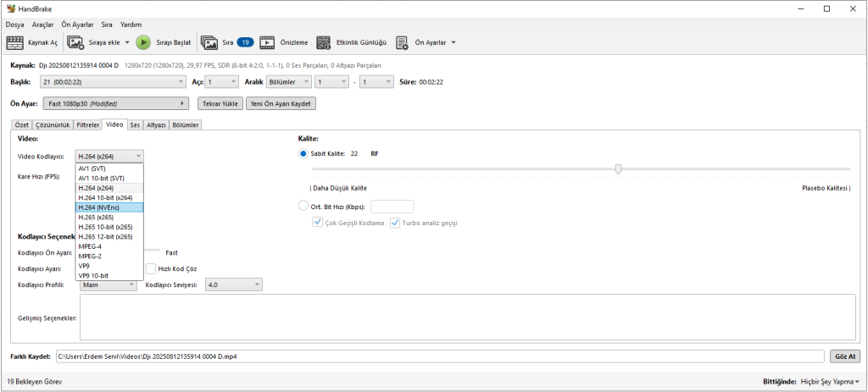Switch to the Filtreler tab
The width and height of the screenshot is (868, 392).
[87, 125]
